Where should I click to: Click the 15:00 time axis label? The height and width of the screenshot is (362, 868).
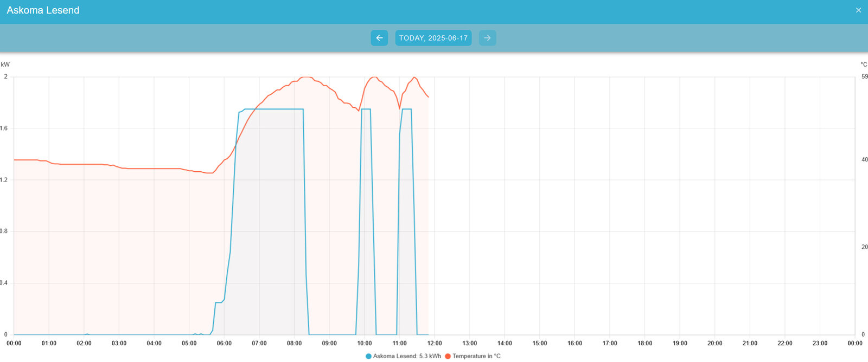click(540, 344)
